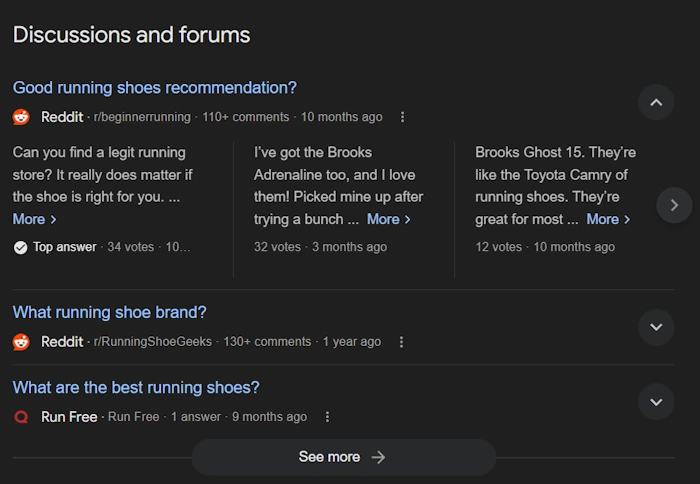The image size is (700, 484).
Task: Click the Run Free site icon
Action: tap(21, 417)
